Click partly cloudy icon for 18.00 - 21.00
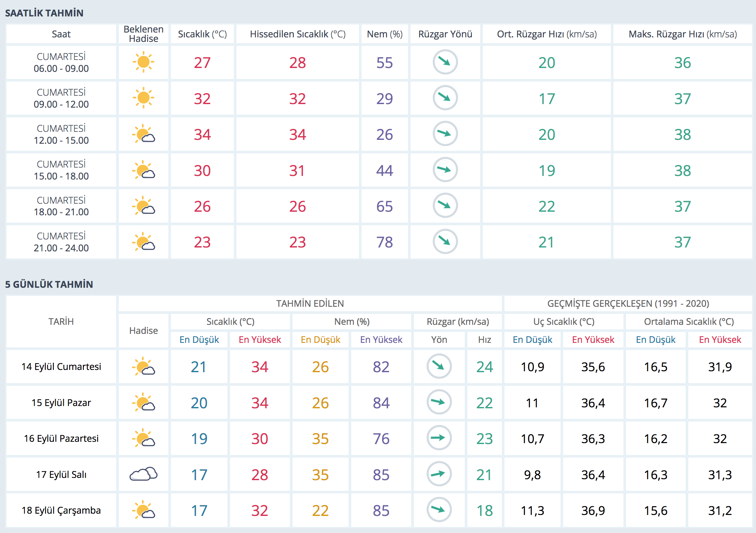This screenshot has width=756, height=533. pos(143,206)
